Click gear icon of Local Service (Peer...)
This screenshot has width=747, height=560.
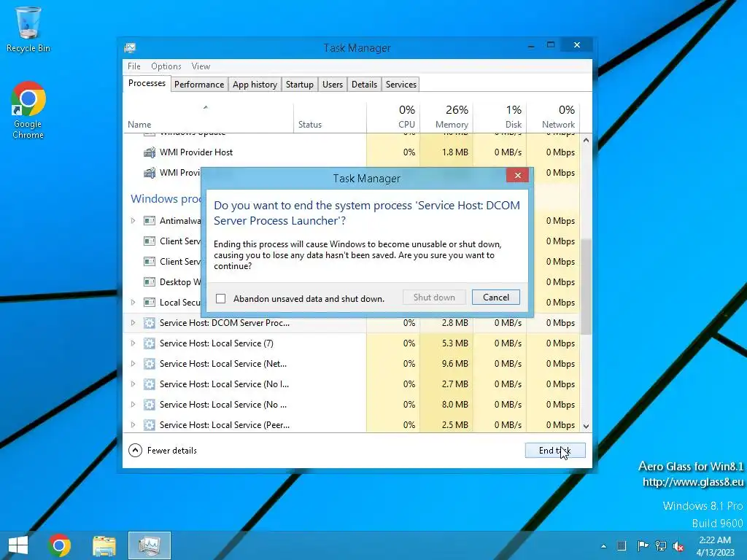pos(150,425)
